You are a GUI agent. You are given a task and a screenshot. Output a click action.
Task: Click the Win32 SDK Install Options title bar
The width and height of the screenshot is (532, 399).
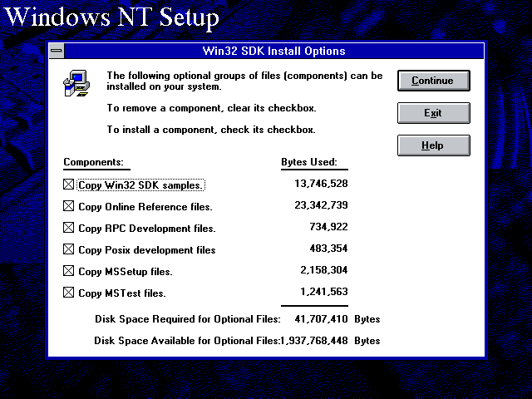[x=273, y=51]
